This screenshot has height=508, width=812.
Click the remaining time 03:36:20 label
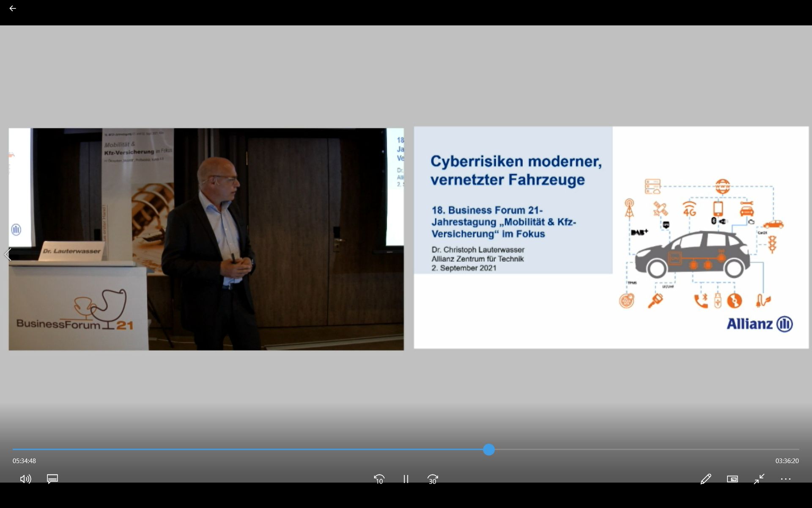pos(787,461)
